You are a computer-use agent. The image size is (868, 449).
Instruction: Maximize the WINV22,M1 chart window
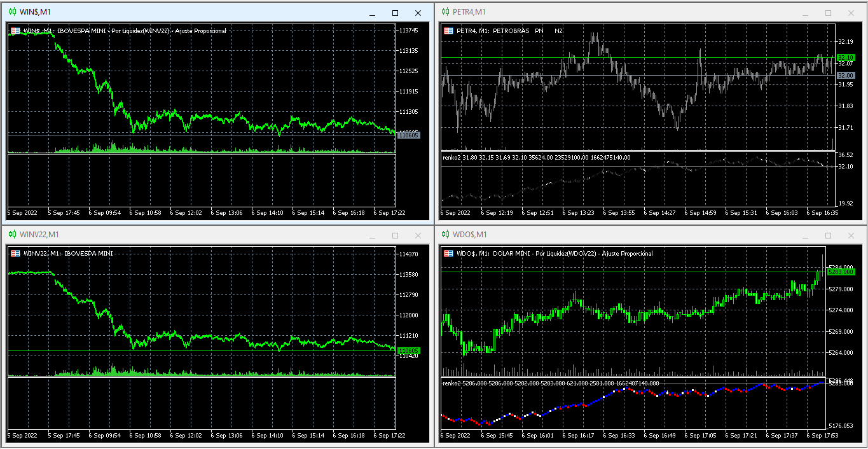[x=395, y=235]
